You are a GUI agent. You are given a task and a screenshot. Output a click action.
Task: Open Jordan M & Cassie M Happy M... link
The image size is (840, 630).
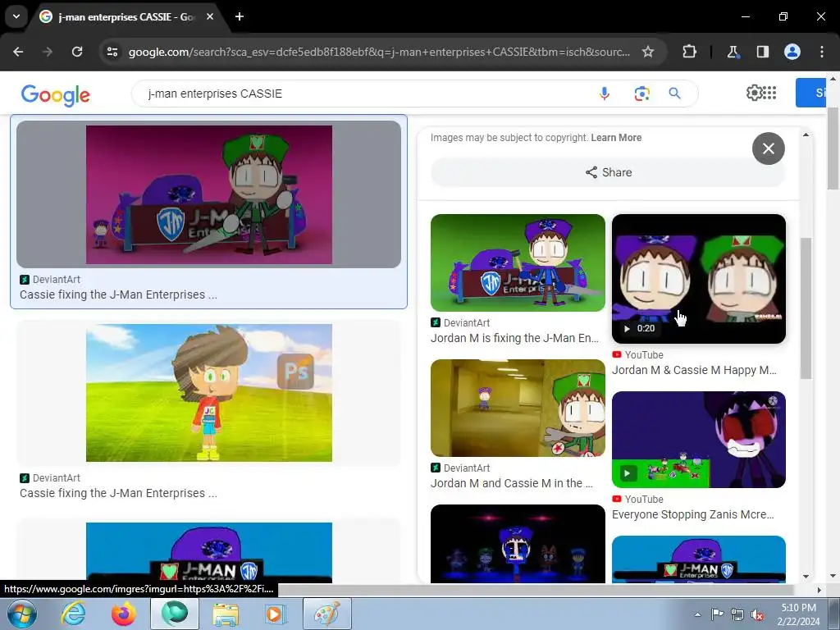(x=694, y=370)
